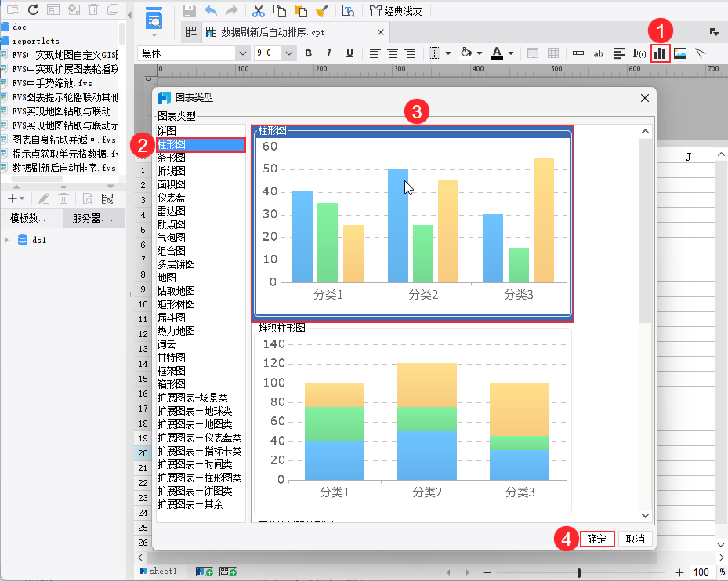Click the dataset edit pencil icon
Screen dimensions: 728x581
pyautogui.click(x=44, y=199)
